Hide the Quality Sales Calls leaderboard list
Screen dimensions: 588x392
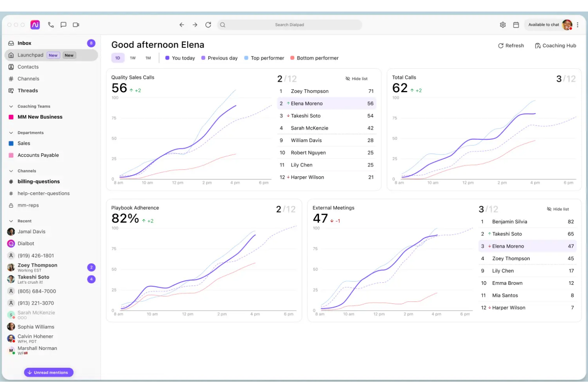pos(356,78)
